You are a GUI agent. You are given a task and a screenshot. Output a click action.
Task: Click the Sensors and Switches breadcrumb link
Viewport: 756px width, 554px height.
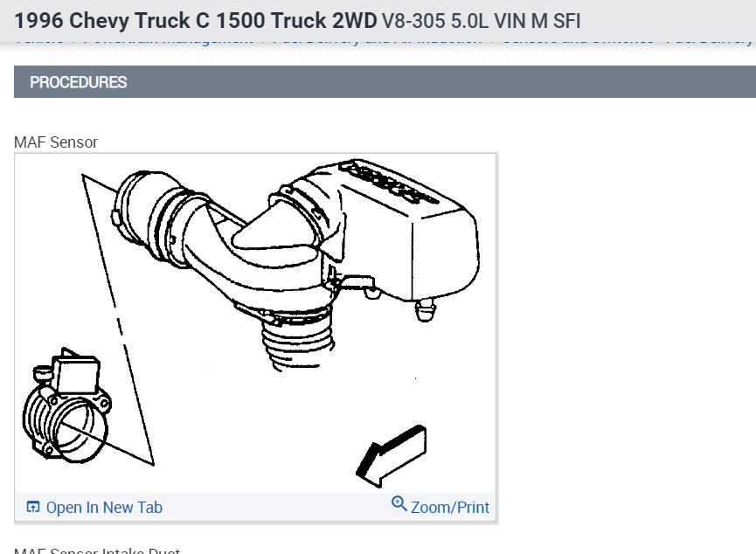578,43
